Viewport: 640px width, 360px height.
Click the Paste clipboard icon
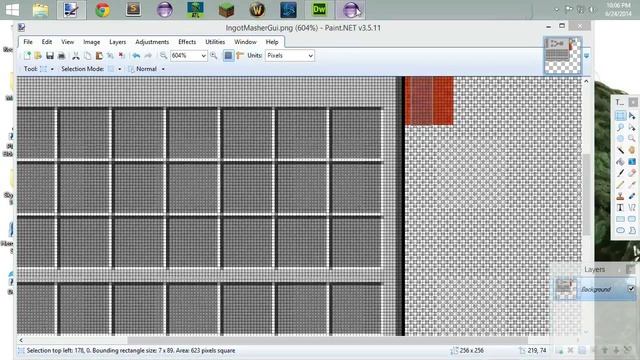[99, 56]
